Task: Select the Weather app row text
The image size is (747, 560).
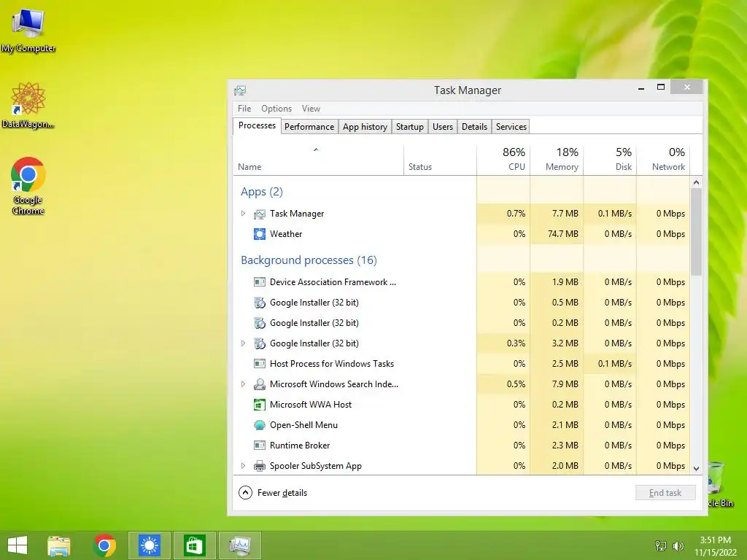Action: 286,234
